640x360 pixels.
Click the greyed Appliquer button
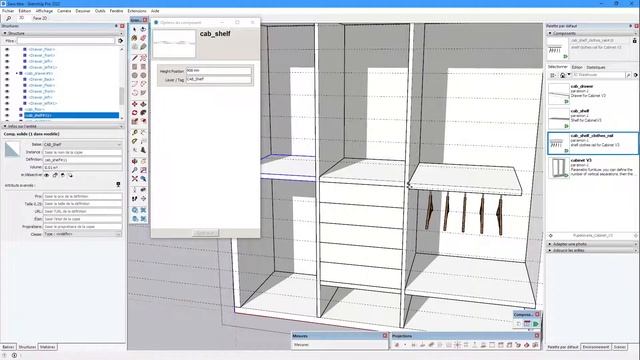205,233
